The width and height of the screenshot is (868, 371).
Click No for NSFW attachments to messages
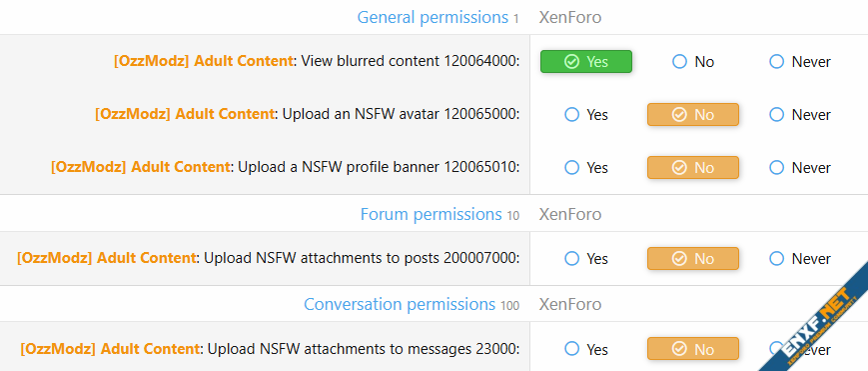click(693, 349)
